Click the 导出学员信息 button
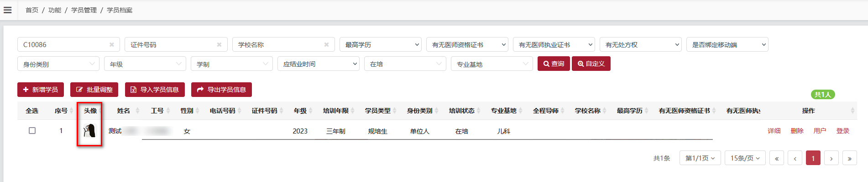This screenshot has width=868, height=182. coord(221,90)
